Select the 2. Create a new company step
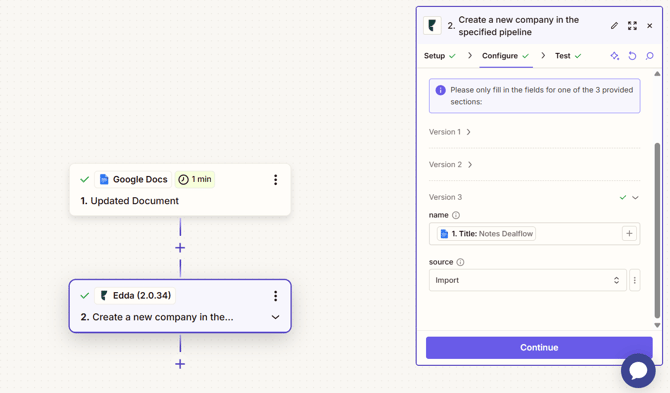The image size is (670, 393). [x=180, y=306]
